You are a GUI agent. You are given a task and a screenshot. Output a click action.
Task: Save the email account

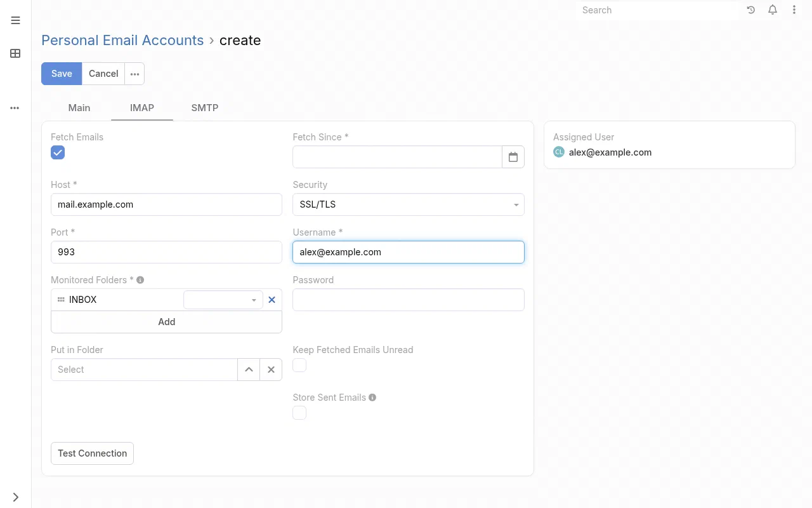coord(62,74)
